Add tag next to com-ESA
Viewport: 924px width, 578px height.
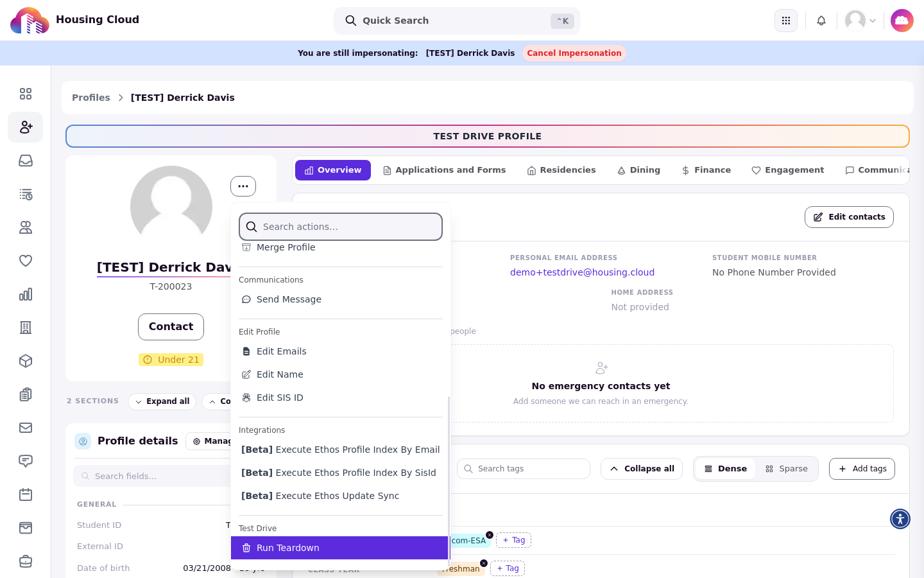513,540
